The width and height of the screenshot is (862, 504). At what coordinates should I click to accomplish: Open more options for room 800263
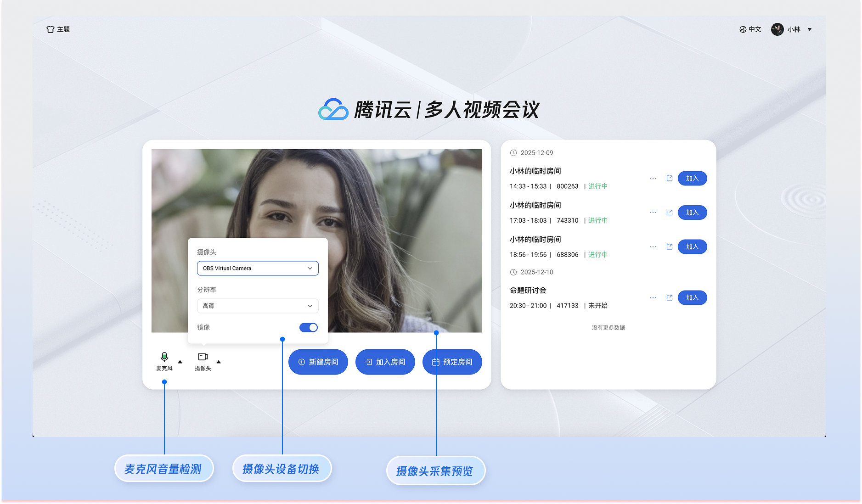(653, 179)
